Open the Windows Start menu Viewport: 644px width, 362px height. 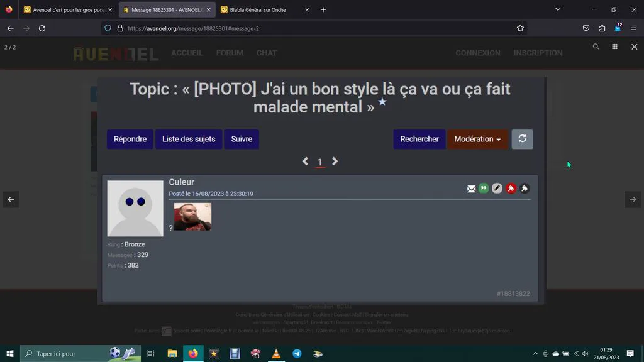coord(10,353)
